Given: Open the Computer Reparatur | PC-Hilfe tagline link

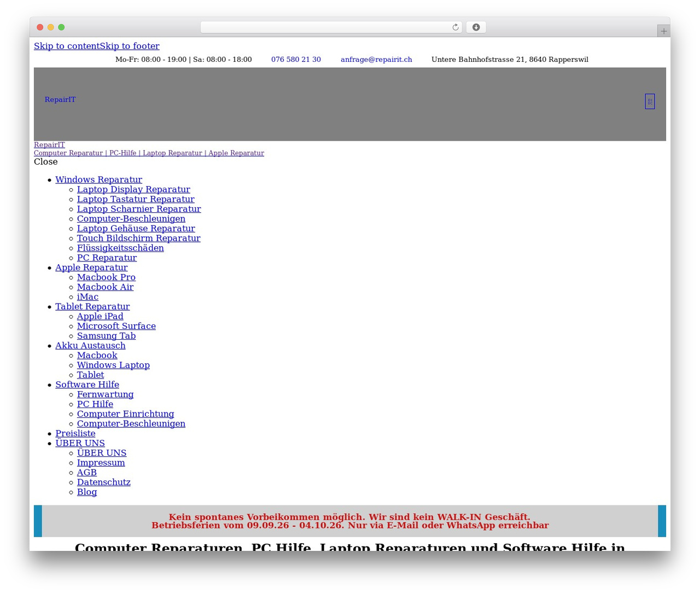Looking at the screenshot, I should [149, 153].
